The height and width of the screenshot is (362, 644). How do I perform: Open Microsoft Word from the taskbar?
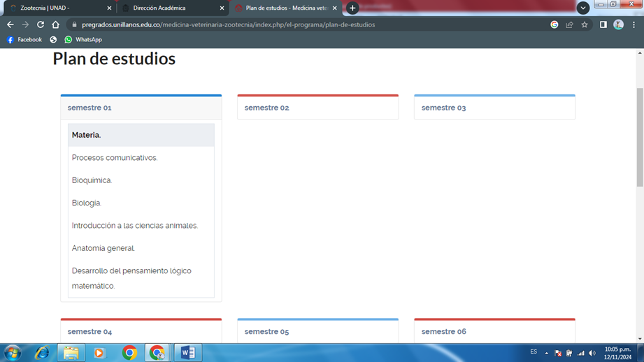(x=187, y=353)
